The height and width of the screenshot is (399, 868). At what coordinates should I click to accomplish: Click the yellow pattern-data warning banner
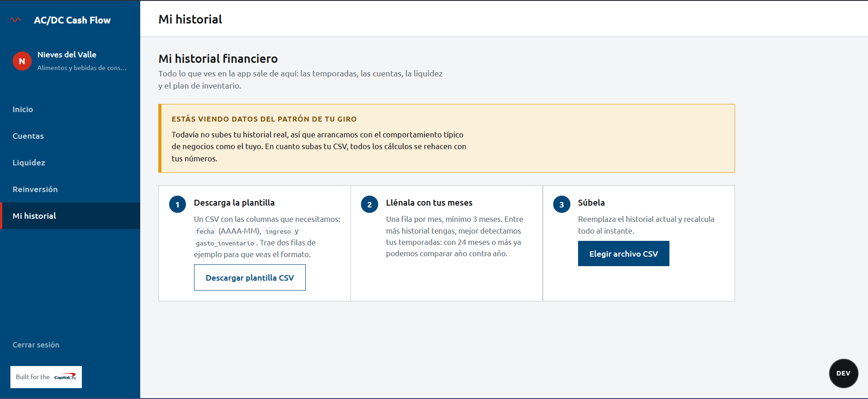click(446, 138)
